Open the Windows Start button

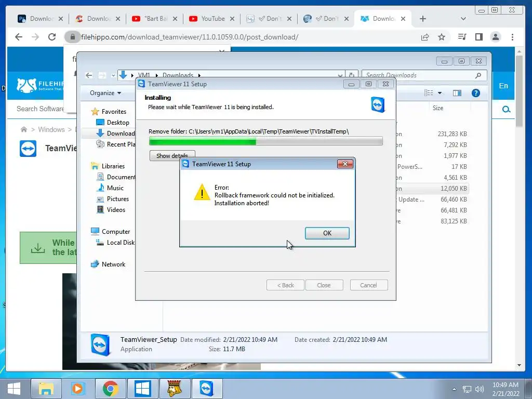point(14,389)
